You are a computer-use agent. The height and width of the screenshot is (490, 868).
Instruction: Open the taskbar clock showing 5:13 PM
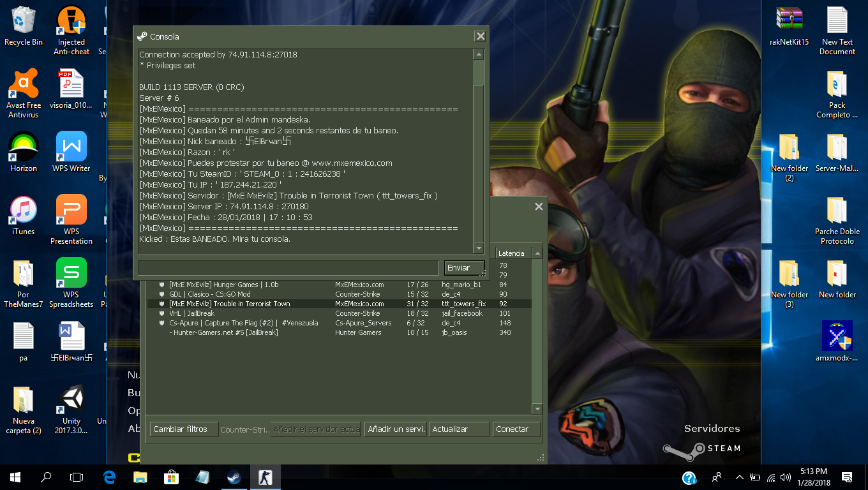813,477
